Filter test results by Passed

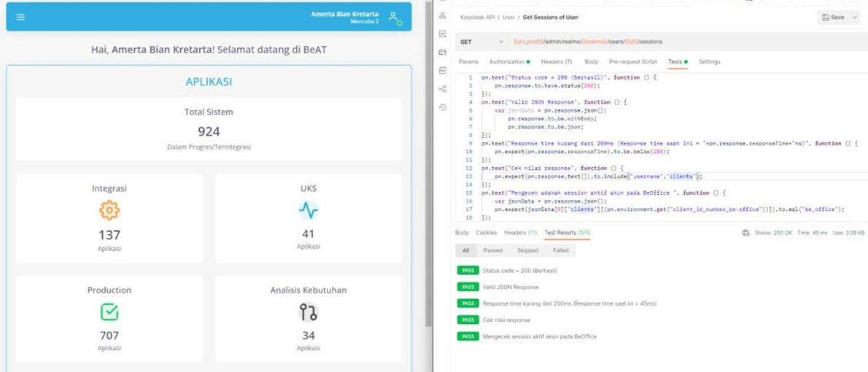pos(493,250)
